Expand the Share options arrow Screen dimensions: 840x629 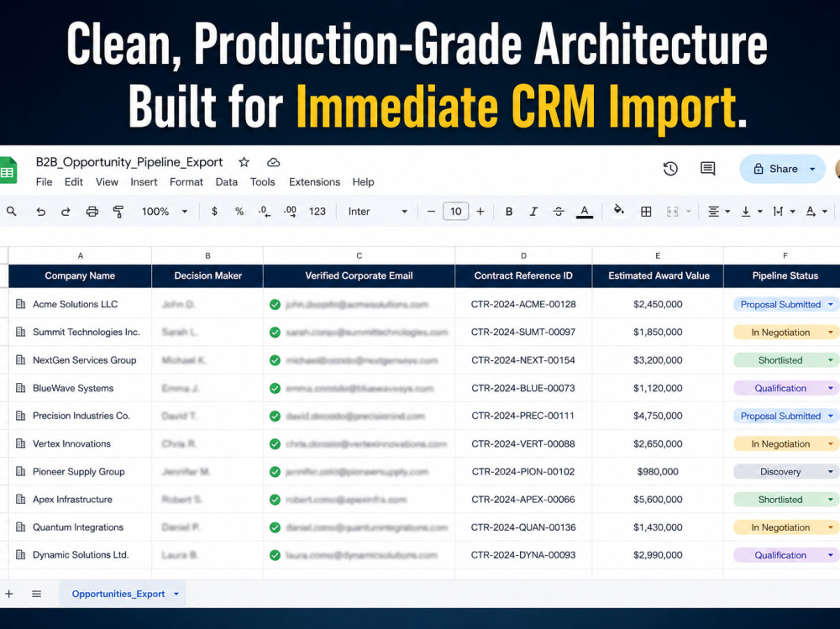(812, 169)
